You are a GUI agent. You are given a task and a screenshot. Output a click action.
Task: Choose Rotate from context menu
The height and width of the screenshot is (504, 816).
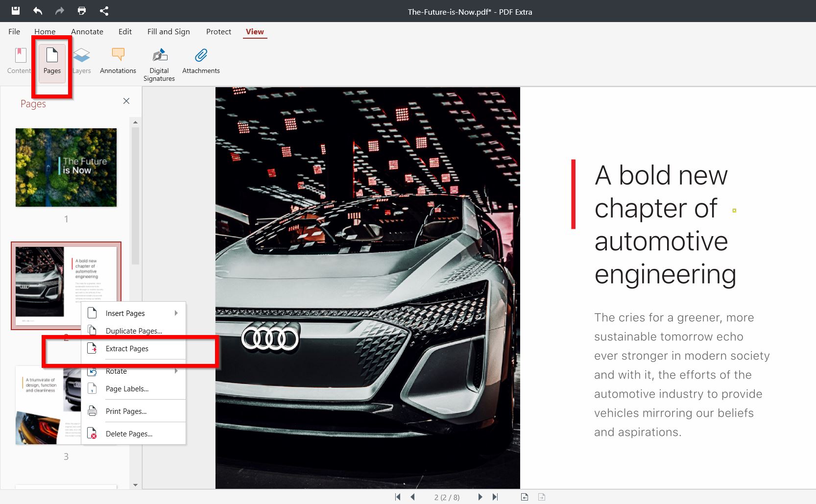point(133,371)
